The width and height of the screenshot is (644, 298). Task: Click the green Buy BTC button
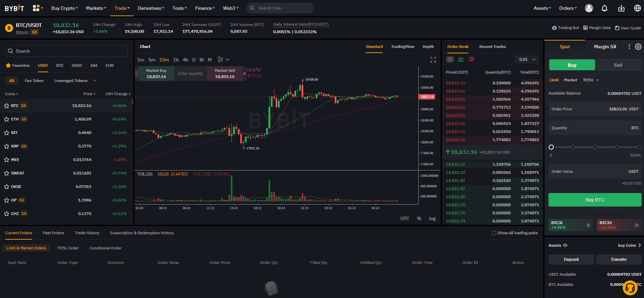(595, 200)
